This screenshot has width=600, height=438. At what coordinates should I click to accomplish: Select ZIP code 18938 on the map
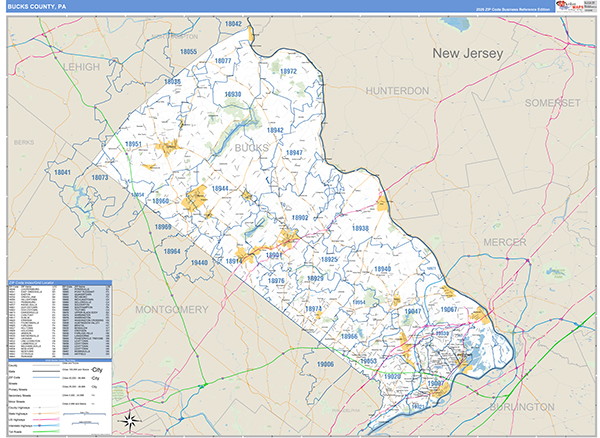coord(360,228)
